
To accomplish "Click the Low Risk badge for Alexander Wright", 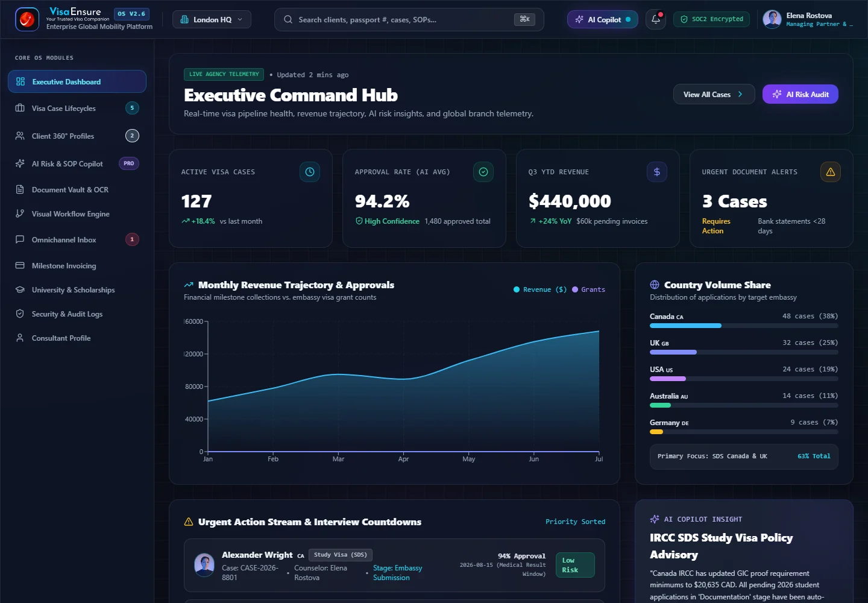I will point(574,565).
